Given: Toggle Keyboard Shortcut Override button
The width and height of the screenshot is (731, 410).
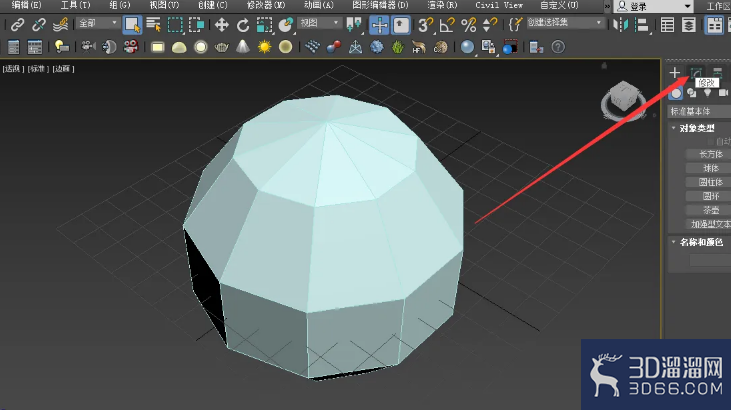Looking at the screenshot, I should pyautogui.click(x=400, y=25).
